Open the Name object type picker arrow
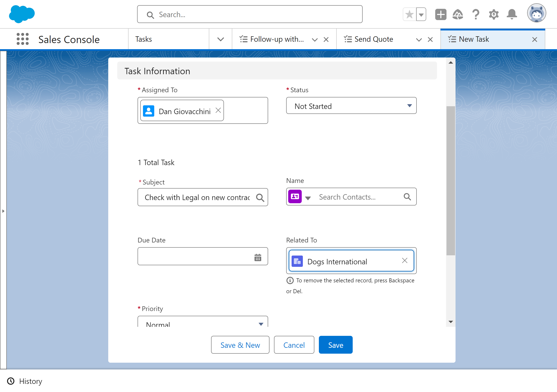 [x=308, y=198]
